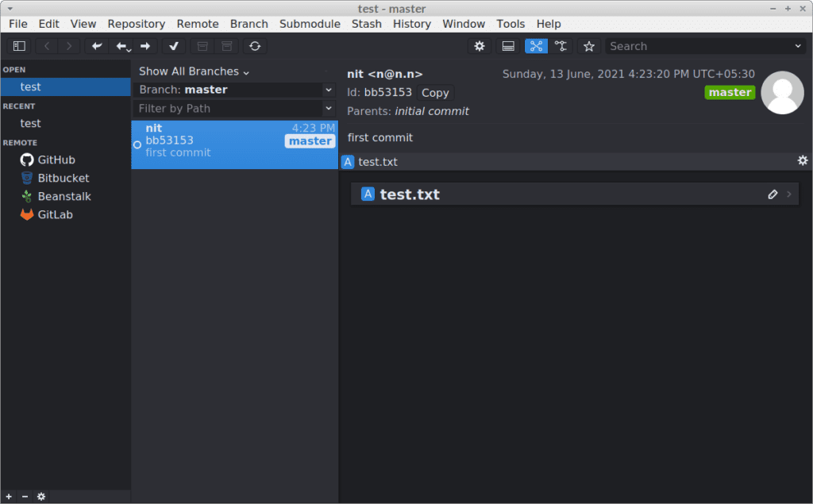Open the Repository menu
The image size is (813, 504).
pyautogui.click(x=136, y=24)
